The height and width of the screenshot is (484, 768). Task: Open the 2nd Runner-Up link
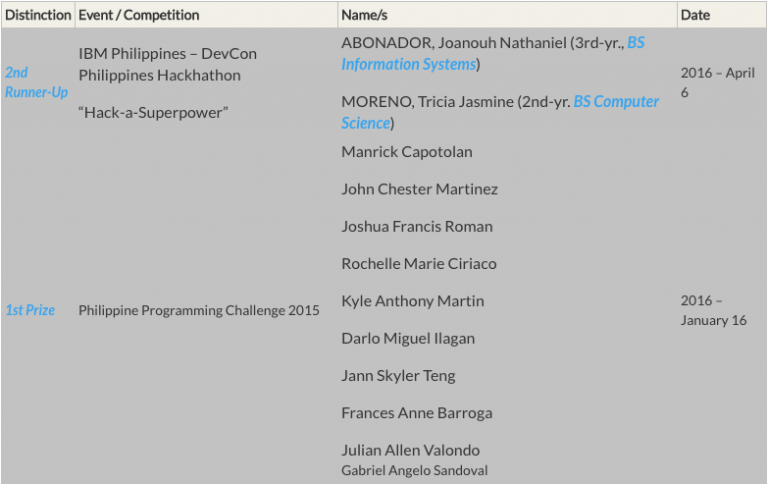coord(36,82)
